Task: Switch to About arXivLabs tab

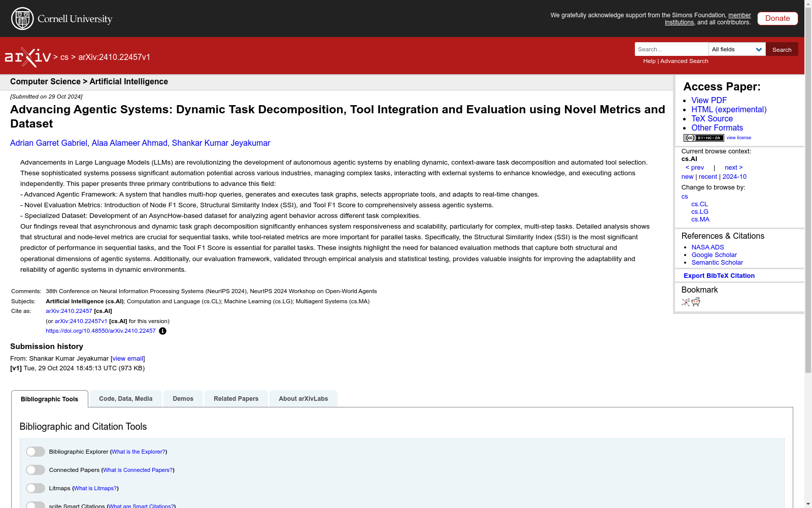Action: point(303,399)
